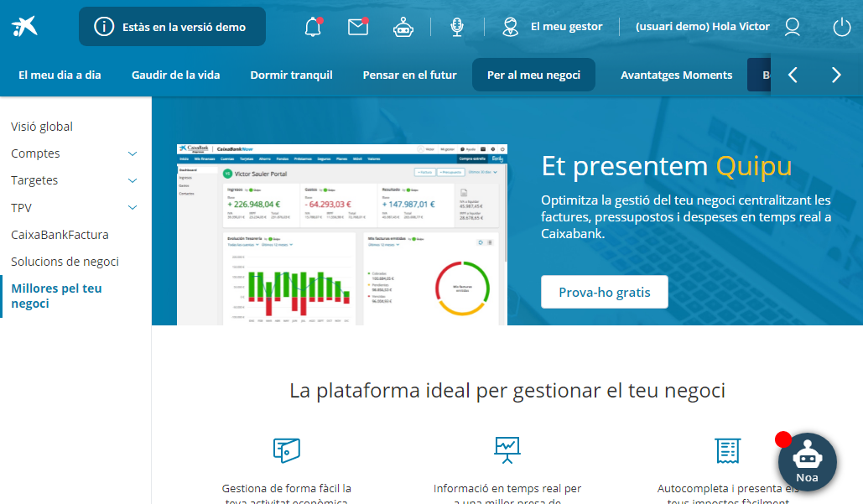This screenshot has width=863, height=504.
Task: Expand the TPV sidebar section
Action: [133, 207]
